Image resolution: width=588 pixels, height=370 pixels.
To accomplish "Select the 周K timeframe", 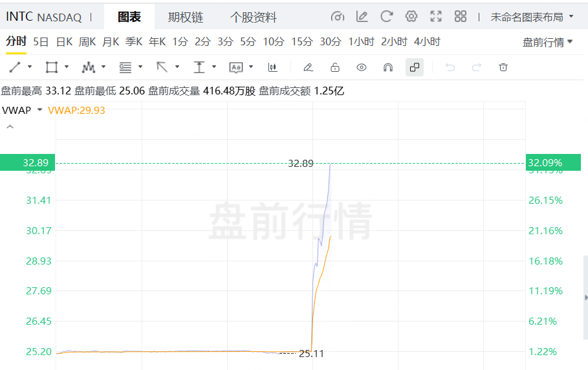I will click(x=87, y=41).
